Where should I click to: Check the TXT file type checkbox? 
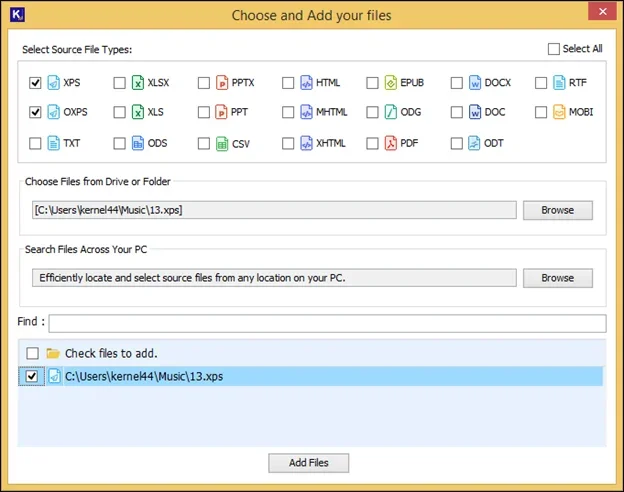(x=35, y=143)
